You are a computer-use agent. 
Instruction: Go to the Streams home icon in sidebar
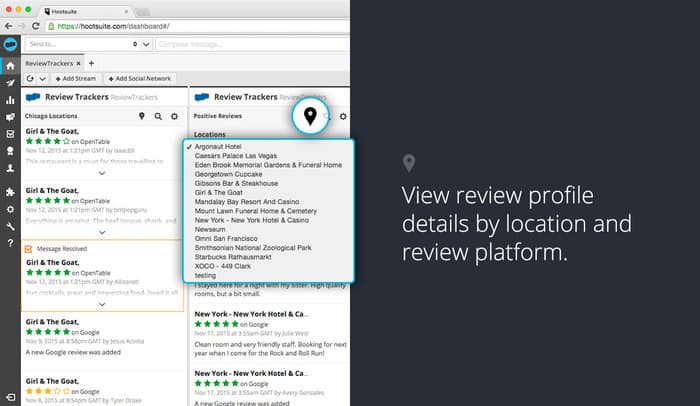[x=10, y=66]
